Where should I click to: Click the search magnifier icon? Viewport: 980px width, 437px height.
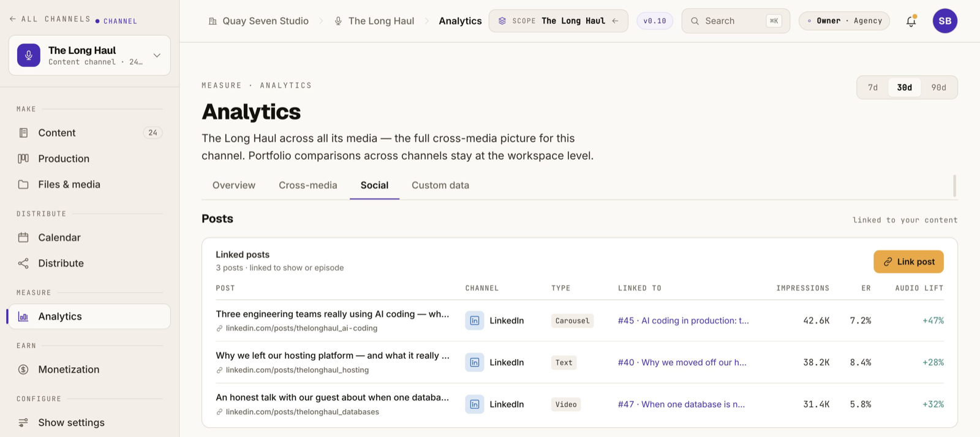(695, 21)
